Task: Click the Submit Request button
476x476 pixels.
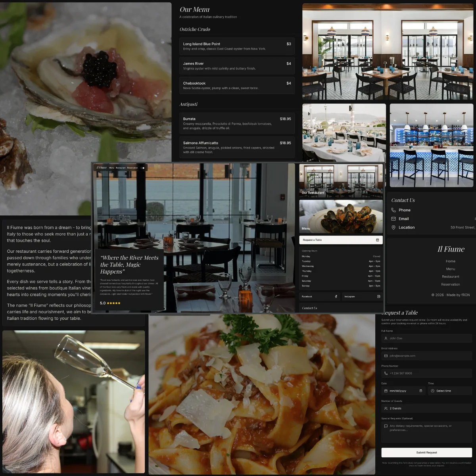Action: coord(426,452)
